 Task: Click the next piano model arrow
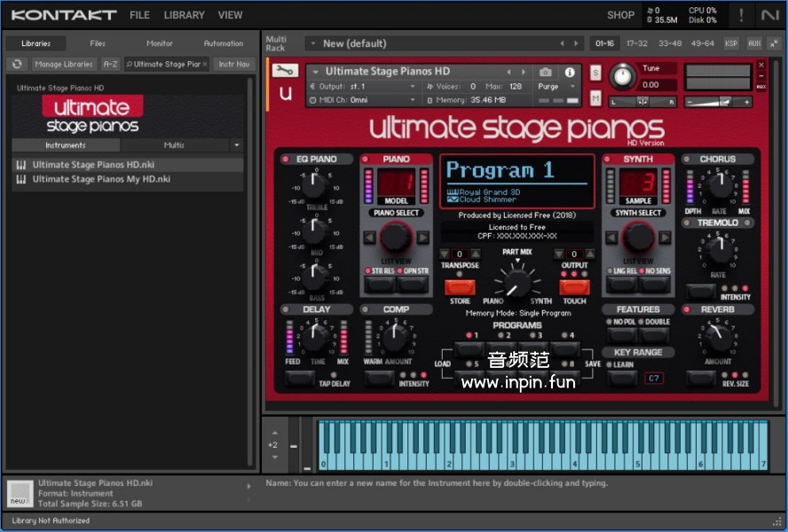422,237
